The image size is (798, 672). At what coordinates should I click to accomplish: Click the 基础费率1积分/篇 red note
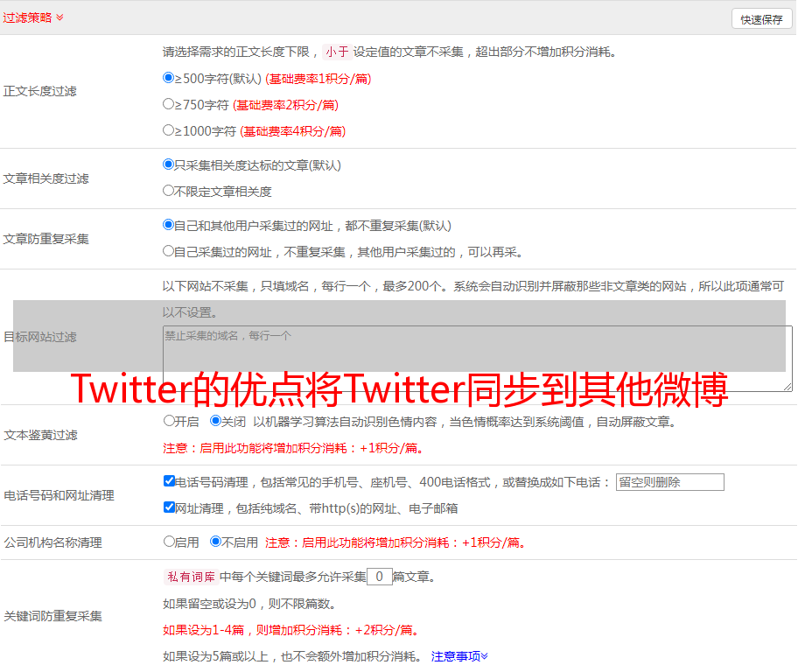click(318, 79)
